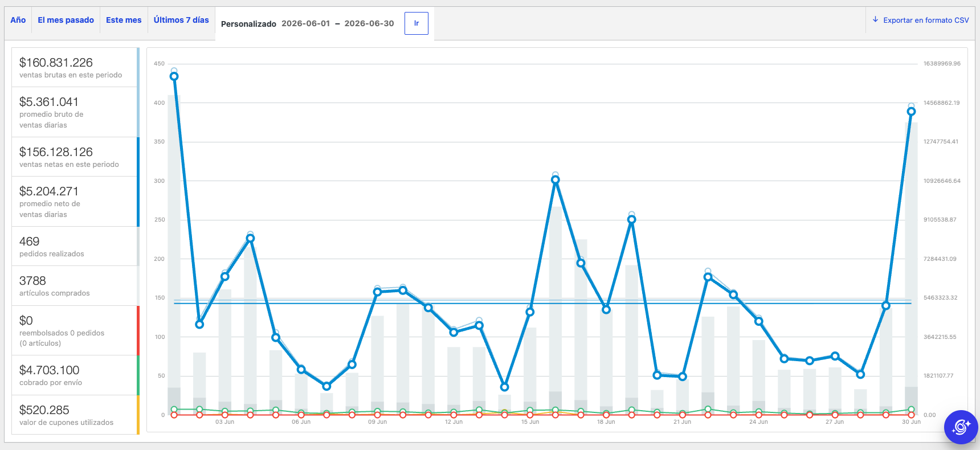Click the x-axis label 30 Jun
This screenshot has height=450, width=980.
(911, 422)
